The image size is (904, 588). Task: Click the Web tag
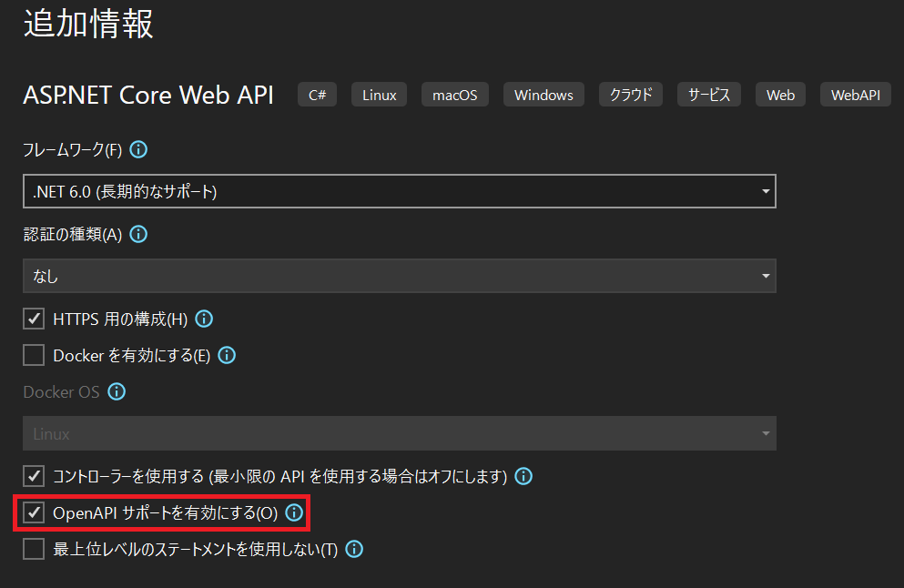click(x=780, y=95)
